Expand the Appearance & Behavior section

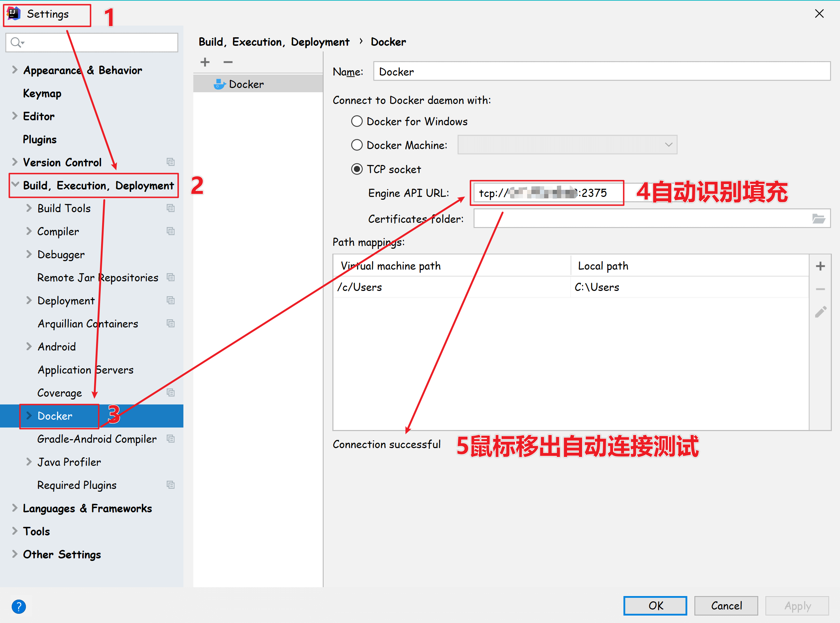point(15,70)
